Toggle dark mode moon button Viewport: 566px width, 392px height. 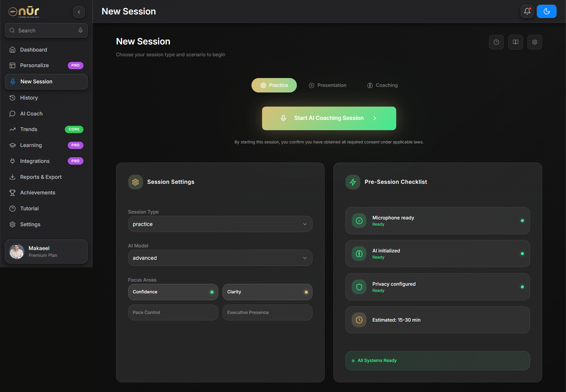(546, 11)
